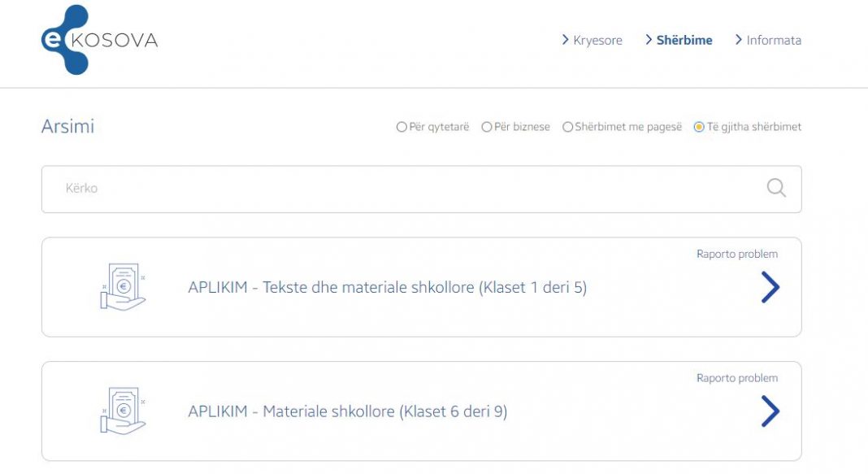Click Raporto problem on second service card
868x474 pixels.
coord(736,378)
